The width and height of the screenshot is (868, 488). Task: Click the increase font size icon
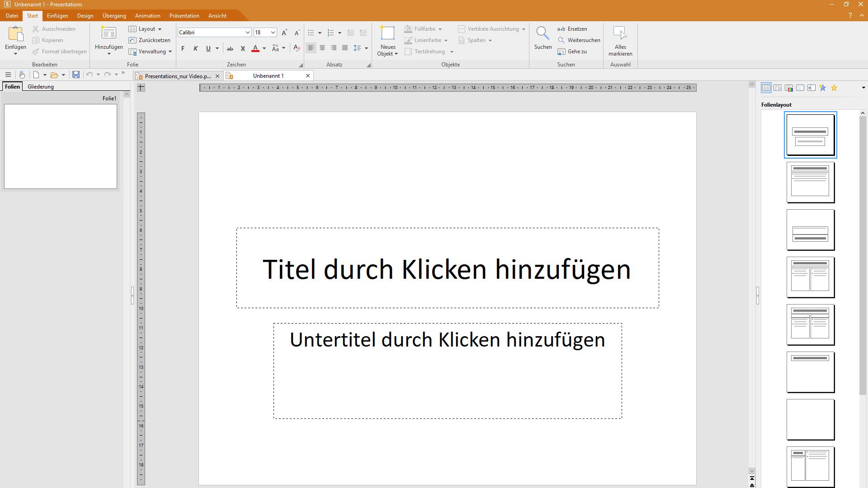click(284, 33)
